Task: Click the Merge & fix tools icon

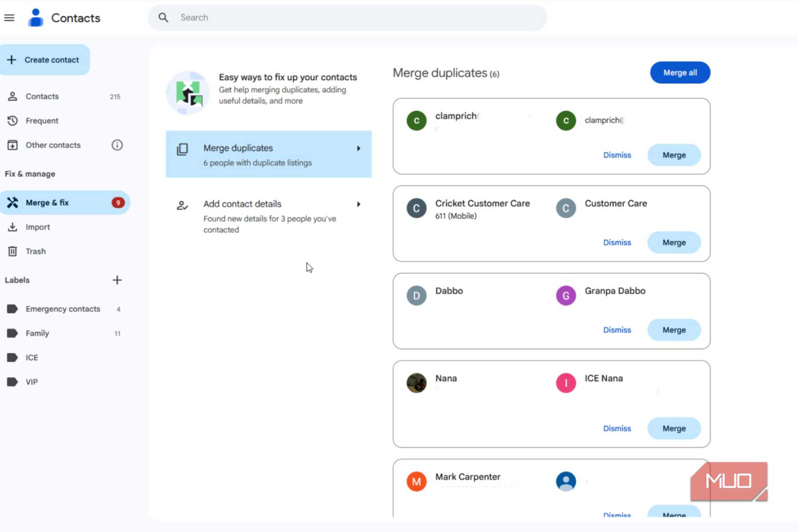Action: point(13,202)
